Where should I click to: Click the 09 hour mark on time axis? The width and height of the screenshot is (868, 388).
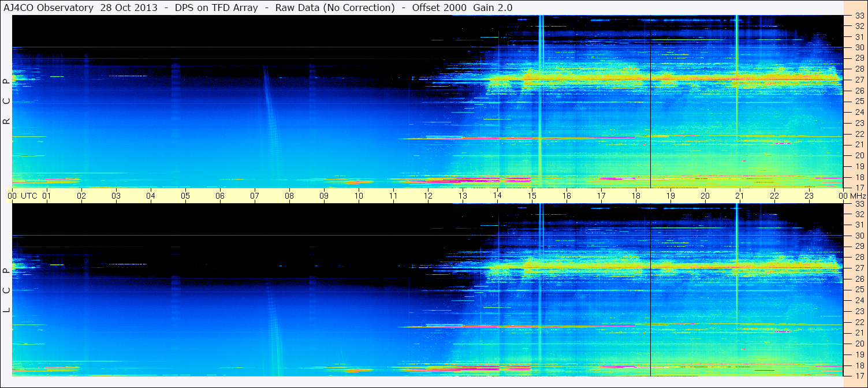(324, 196)
